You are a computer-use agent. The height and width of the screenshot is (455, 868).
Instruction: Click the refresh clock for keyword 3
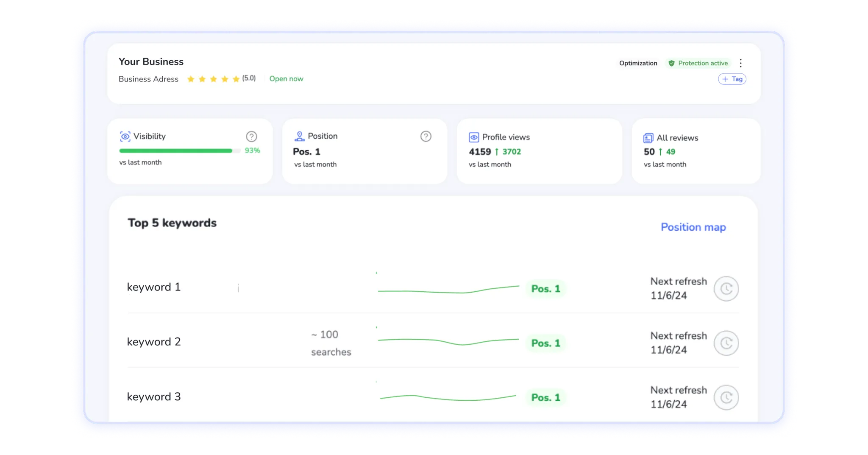tap(726, 397)
